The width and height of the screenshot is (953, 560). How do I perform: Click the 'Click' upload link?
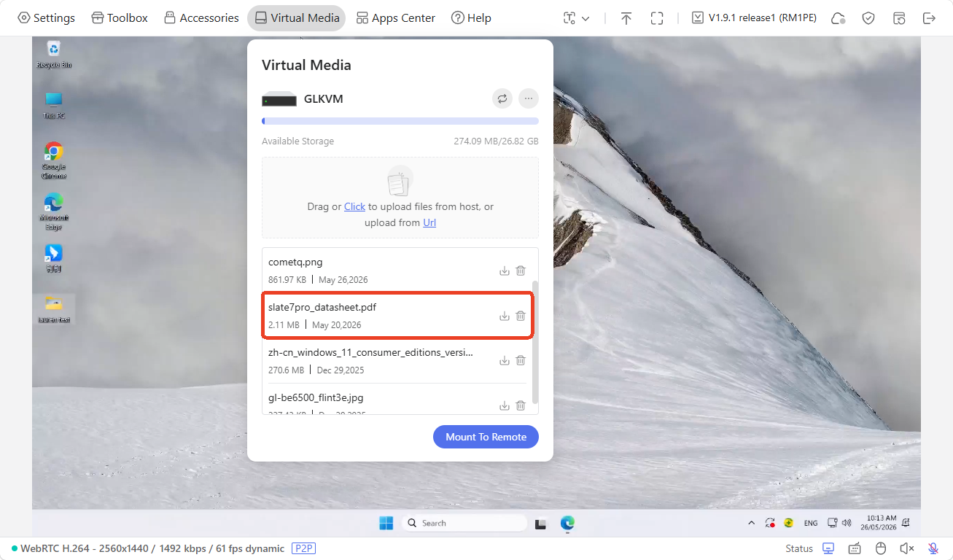pyautogui.click(x=354, y=206)
